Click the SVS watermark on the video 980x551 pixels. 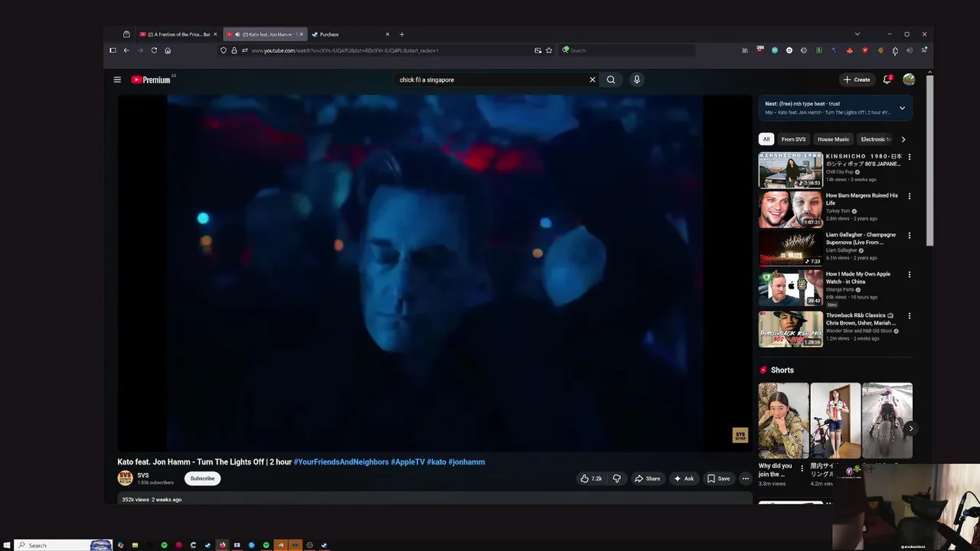[x=740, y=435]
